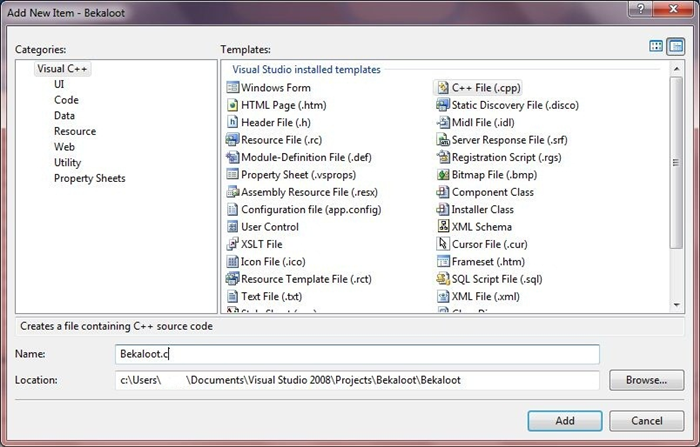Viewport: 700px width, 447px height.
Task: Select the Bitmap File (.bmp) icon
Action: (443, 175)
